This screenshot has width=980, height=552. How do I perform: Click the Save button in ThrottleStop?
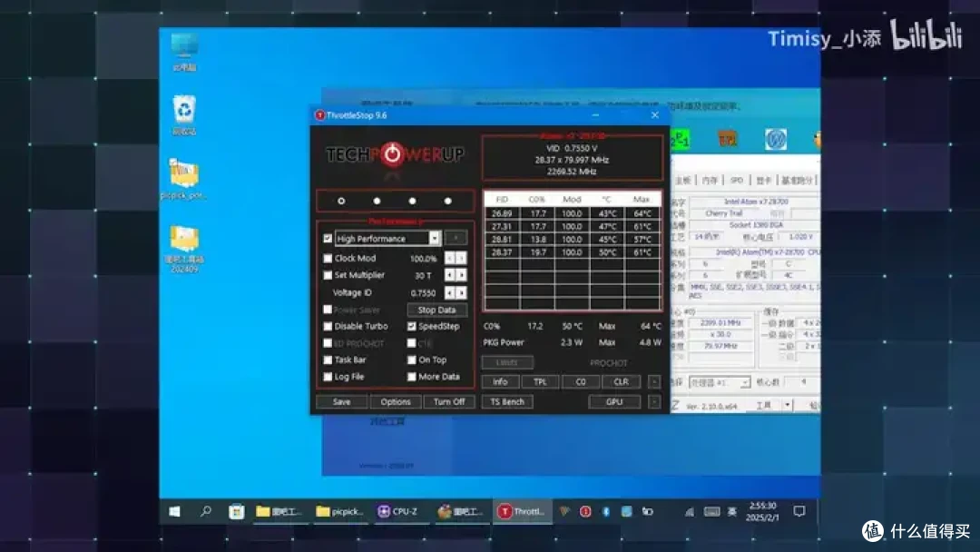click(x=342, y=402)
